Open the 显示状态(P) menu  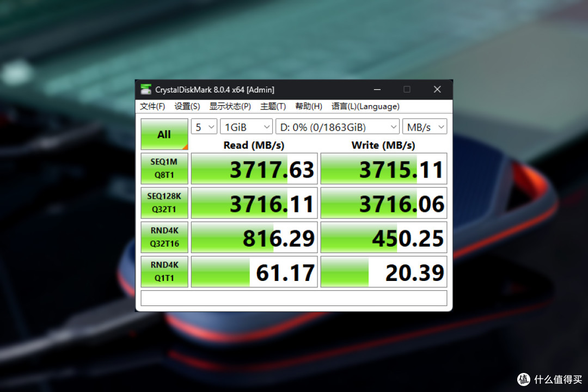click(230, 107)
